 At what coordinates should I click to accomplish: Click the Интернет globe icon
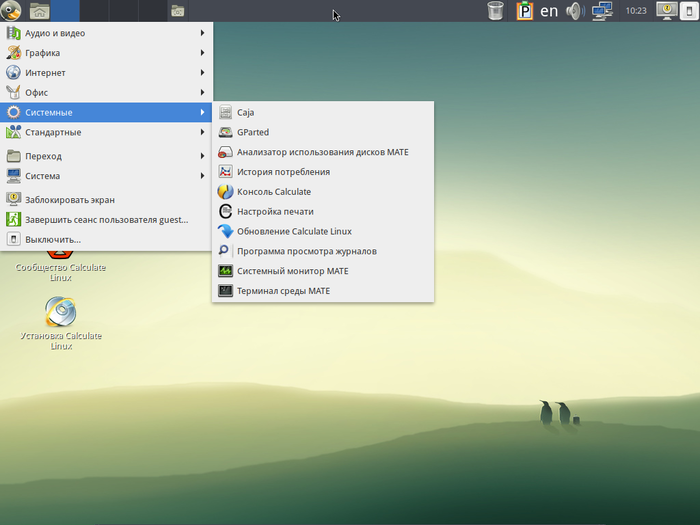tap(13, 72)
